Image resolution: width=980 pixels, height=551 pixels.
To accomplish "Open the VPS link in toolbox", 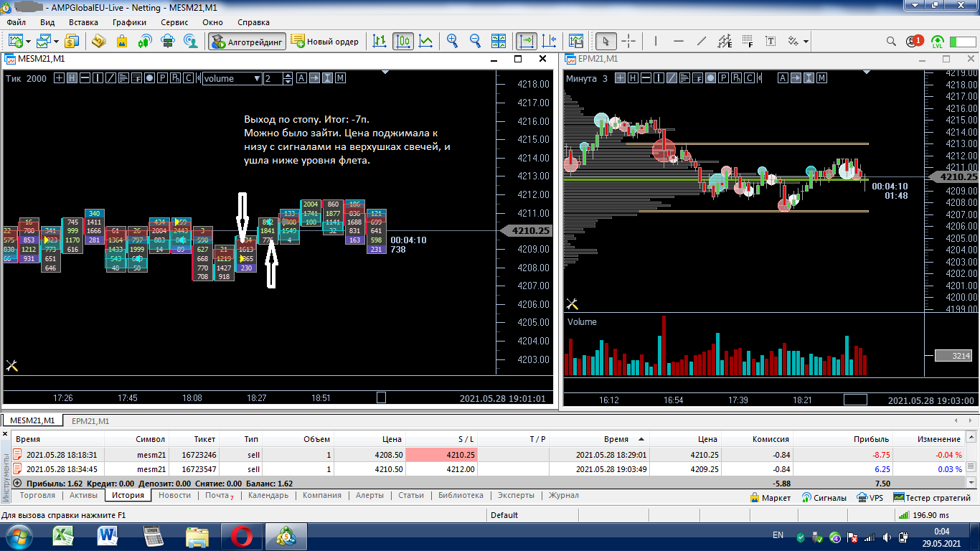I will 870,497.
